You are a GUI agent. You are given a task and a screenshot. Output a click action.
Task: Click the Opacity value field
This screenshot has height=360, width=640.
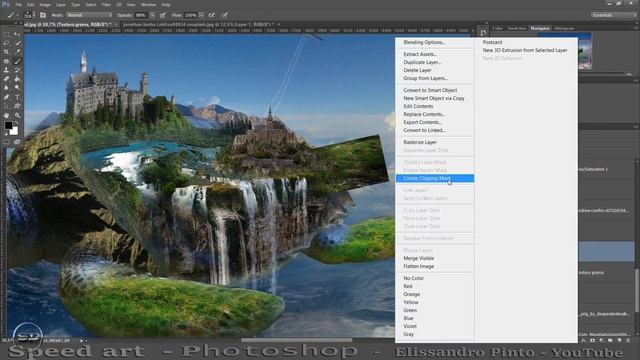coord(142,15)
